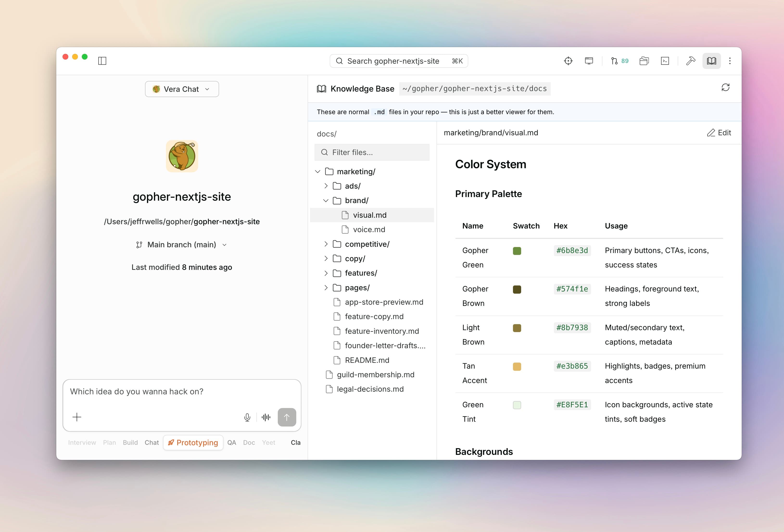Image resolution: width=784 pixels, height=532 pixels.
Task: Launch the terminal from the top toolbar
Action: click(x=665, y=61)
